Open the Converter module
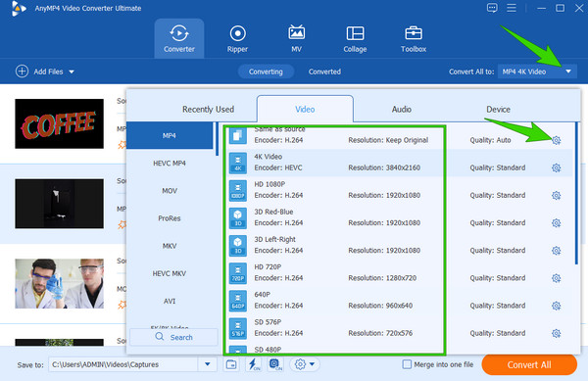This screenshot has width=588, height=381. click(x=179, y=38)
